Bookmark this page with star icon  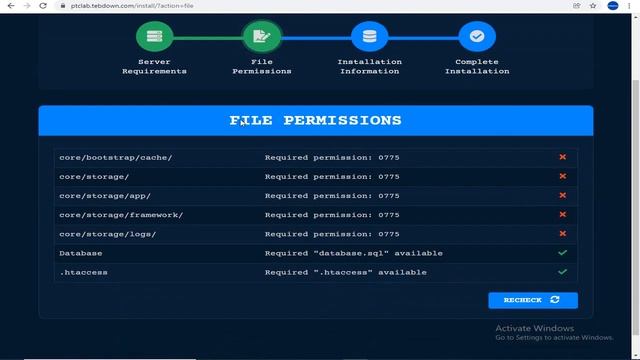(593, 6)
